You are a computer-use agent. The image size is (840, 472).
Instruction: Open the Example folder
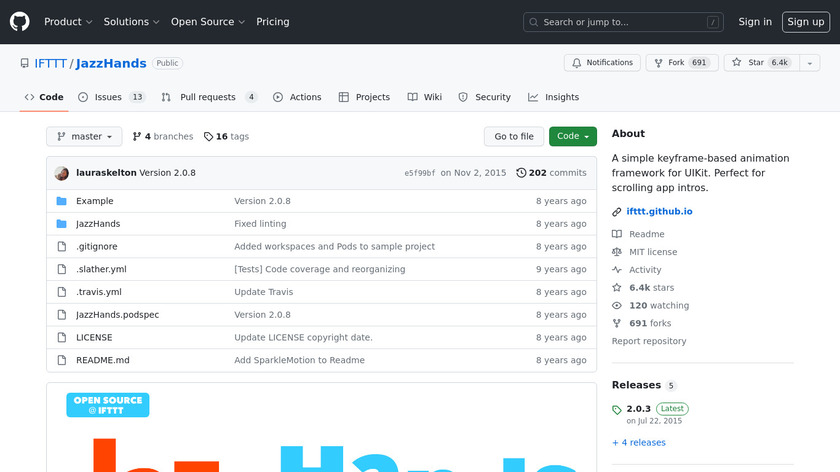(95, 201)
